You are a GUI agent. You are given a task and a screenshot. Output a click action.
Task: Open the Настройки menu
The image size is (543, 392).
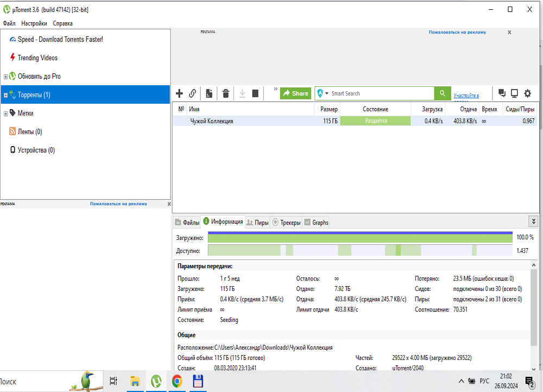pos(34,23)
